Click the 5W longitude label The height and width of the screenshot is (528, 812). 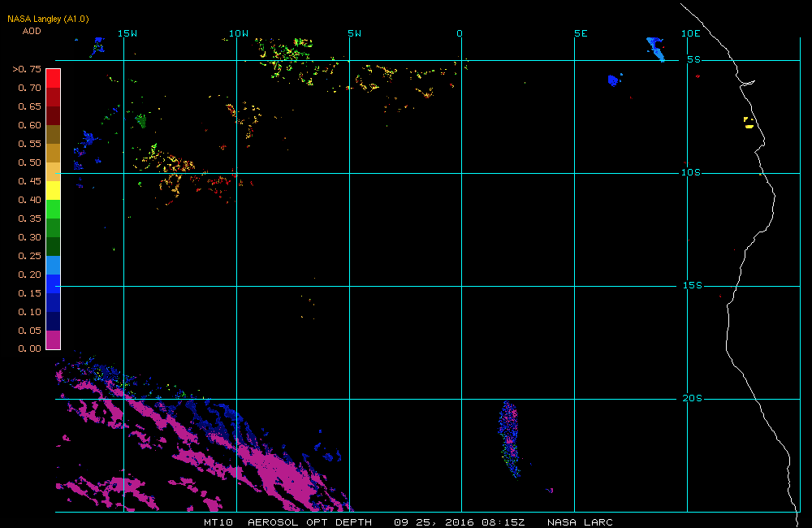point(355,33)
